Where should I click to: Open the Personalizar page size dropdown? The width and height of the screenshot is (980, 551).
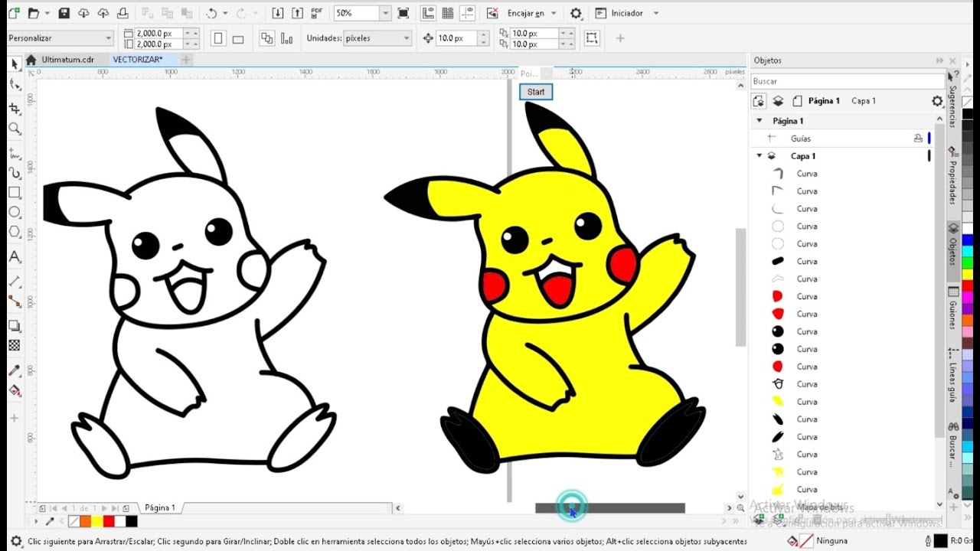click(x=108, y=38)
